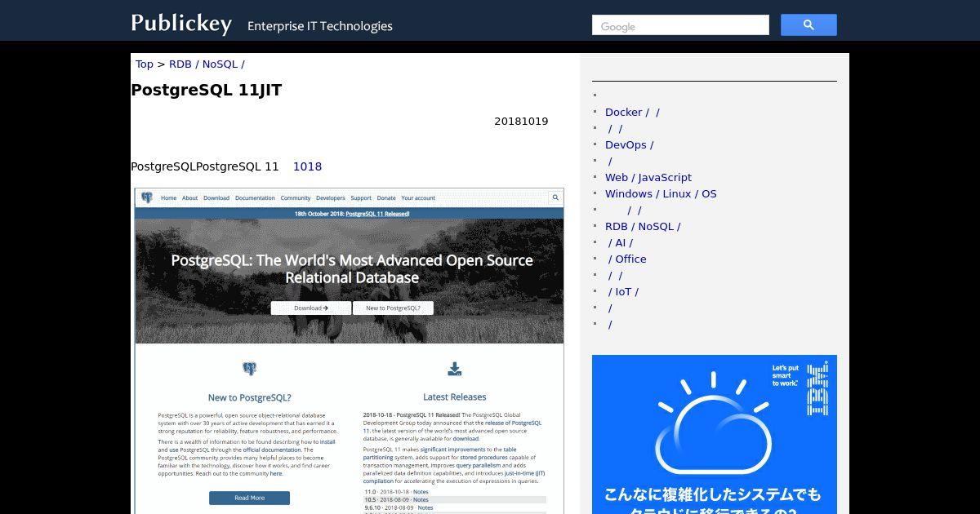The image size is (980, 514).
Task: Click Documentation menu in PostgreSQL screenshot
Action: [255, 198]
